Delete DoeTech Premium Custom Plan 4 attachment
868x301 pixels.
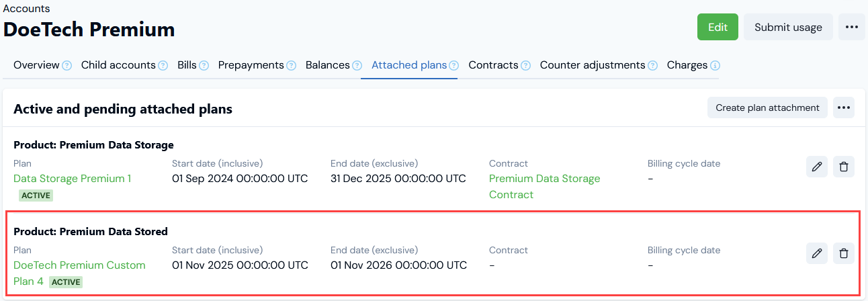click(844, 253)
